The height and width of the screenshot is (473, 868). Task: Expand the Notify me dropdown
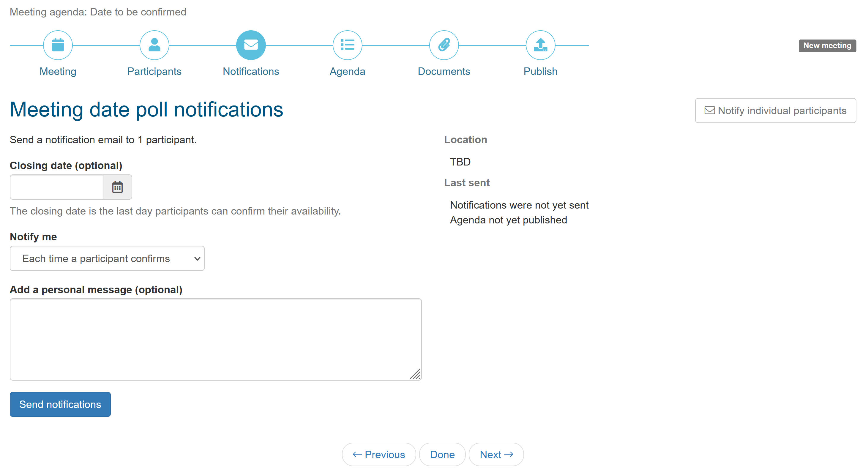point(107,258)
